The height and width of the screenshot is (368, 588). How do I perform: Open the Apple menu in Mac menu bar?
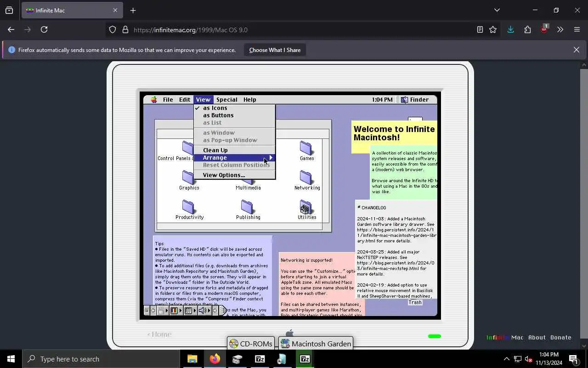click(x=154, y=99)
